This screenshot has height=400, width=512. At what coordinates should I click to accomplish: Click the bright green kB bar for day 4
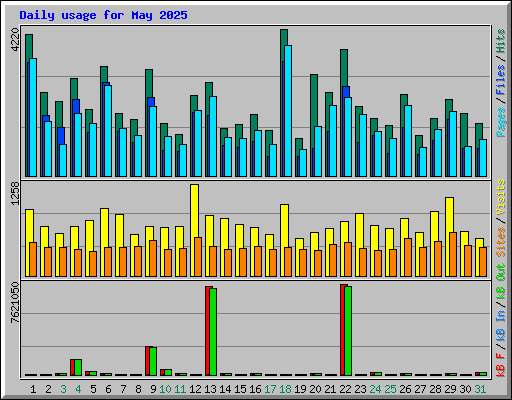point(78,367)
